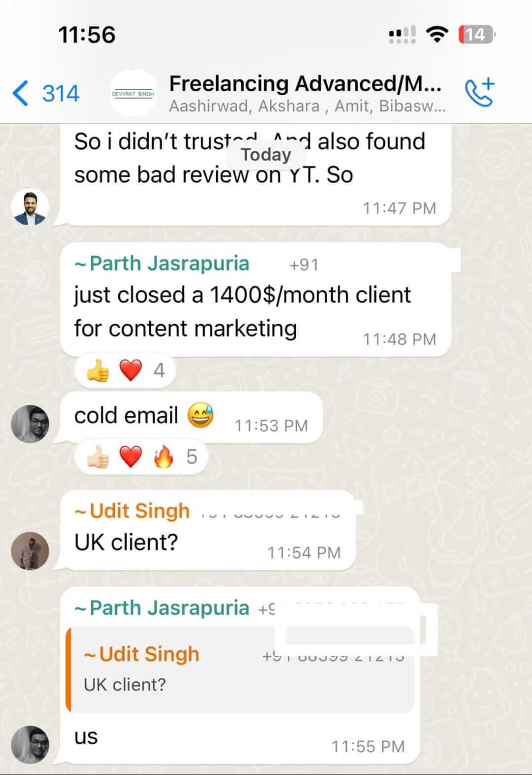This screenshot has height=775, width=532.
Task: Tap the thumbs up reaction under 1400$ message
Action: pos(98,370)
